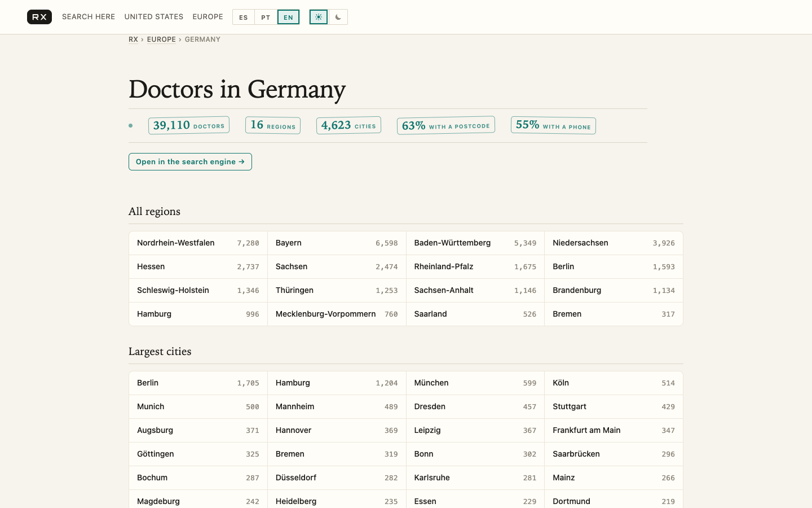Viewport: 812px width, 508px height.
Task: Open Düsseldorf city entry
Action: tap(337, 478)
